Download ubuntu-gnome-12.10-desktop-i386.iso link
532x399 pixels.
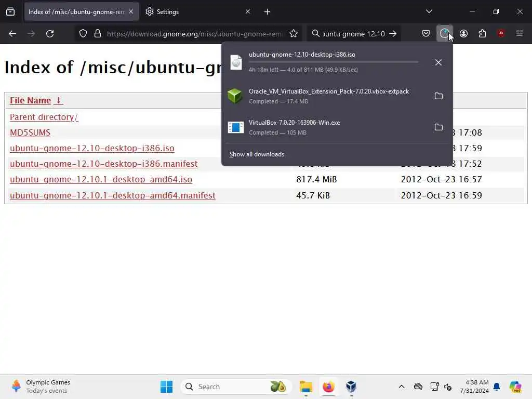click(x=92, y=148)
